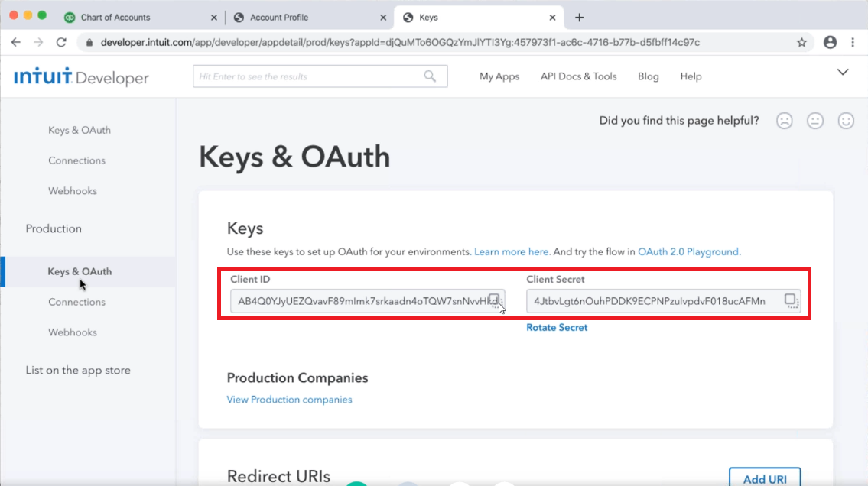Expand the account chevron dropdown
Viewport: 868px width, 486px height.
pos(843,72)
